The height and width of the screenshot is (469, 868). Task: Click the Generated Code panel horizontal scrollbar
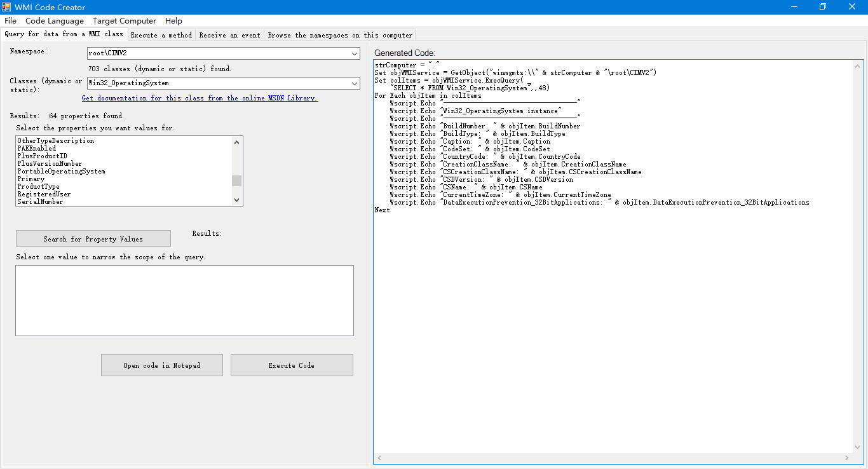click(x=613, y=458)
